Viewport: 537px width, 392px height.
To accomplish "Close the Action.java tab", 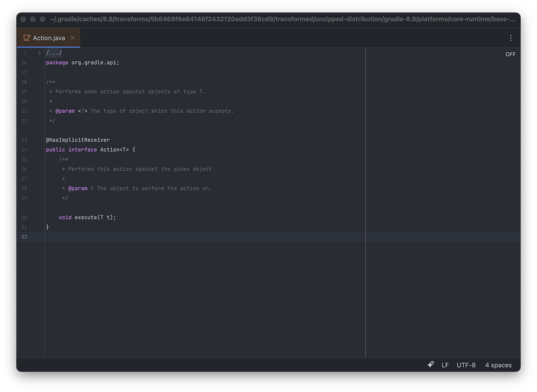I will pos(73,38).
